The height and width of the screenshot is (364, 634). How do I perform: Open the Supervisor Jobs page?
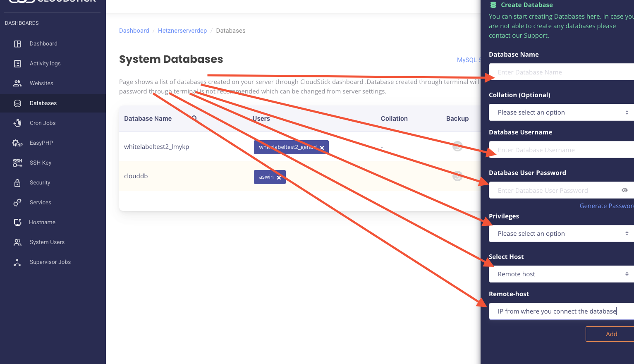[50, 262]
